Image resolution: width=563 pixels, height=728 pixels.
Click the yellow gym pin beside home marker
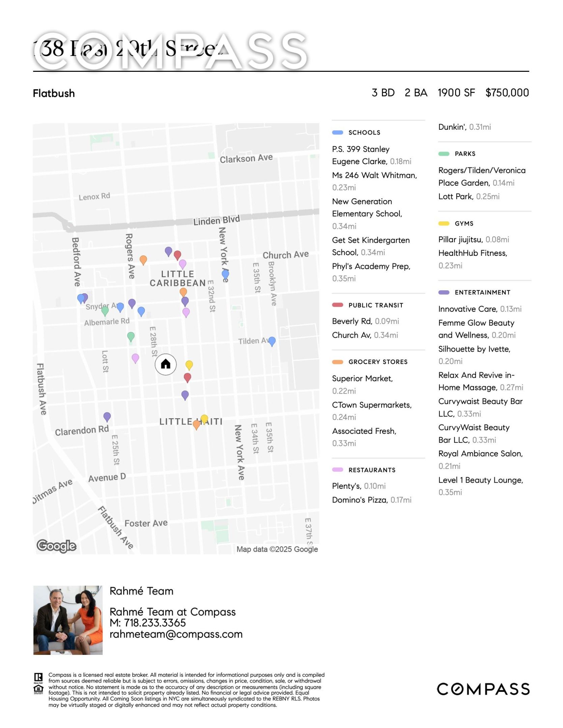(189, 365)
